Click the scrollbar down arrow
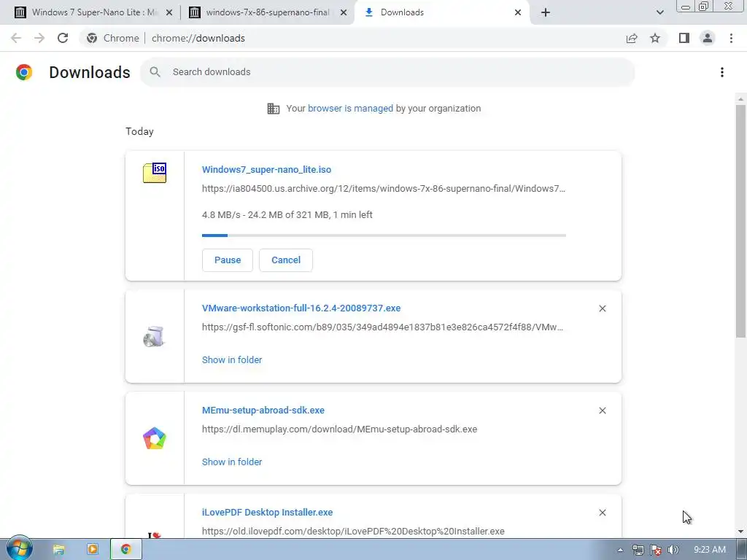The height and width of the screenshot is (560, 747). tap(740, 532)
